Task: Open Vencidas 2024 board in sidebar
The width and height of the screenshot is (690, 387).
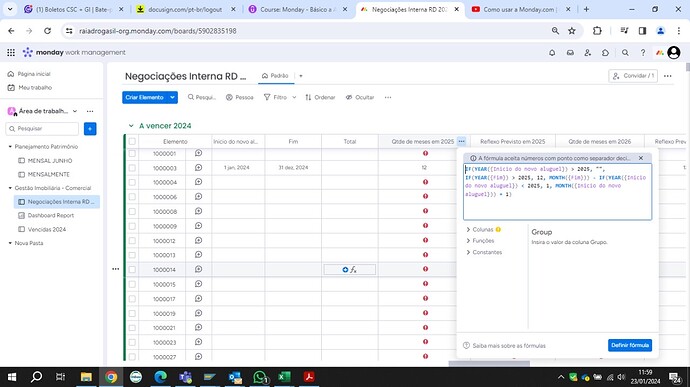Action: click(47, 229)
